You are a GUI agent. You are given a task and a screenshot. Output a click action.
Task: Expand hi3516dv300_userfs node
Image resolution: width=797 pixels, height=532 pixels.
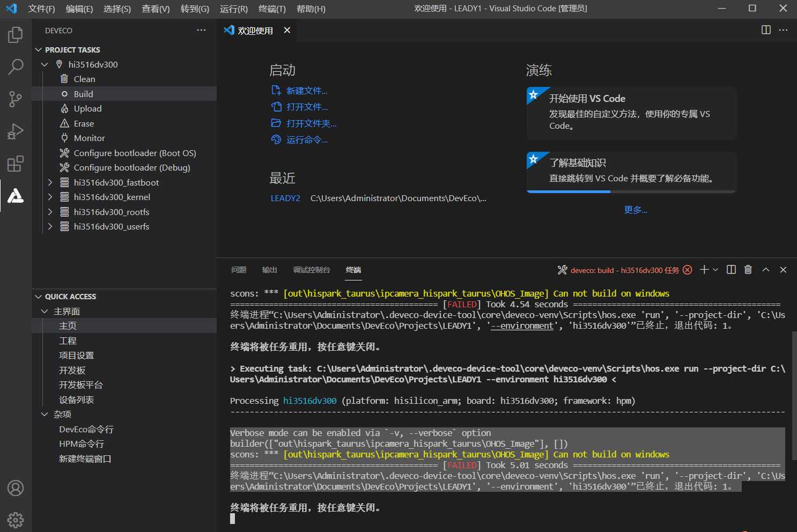pyautogui.click(x=50, y=226)
